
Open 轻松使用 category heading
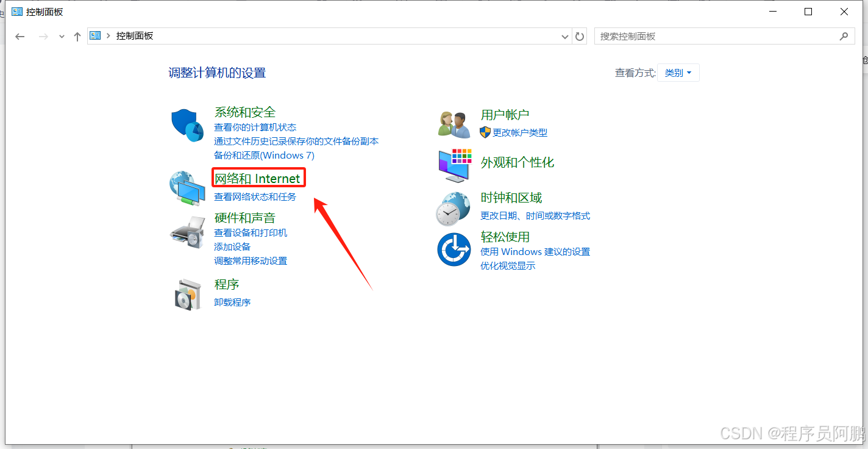(x=505, y=237)
